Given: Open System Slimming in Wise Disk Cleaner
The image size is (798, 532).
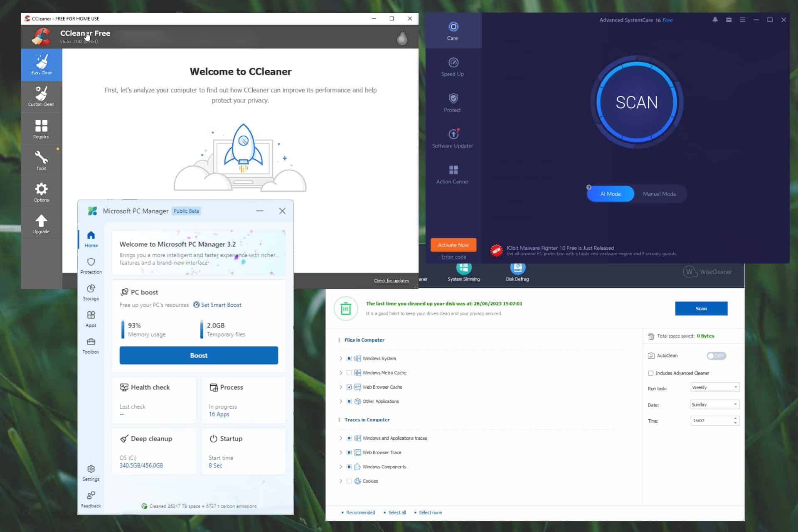Looking at the screenshot, I should (463, 273).
